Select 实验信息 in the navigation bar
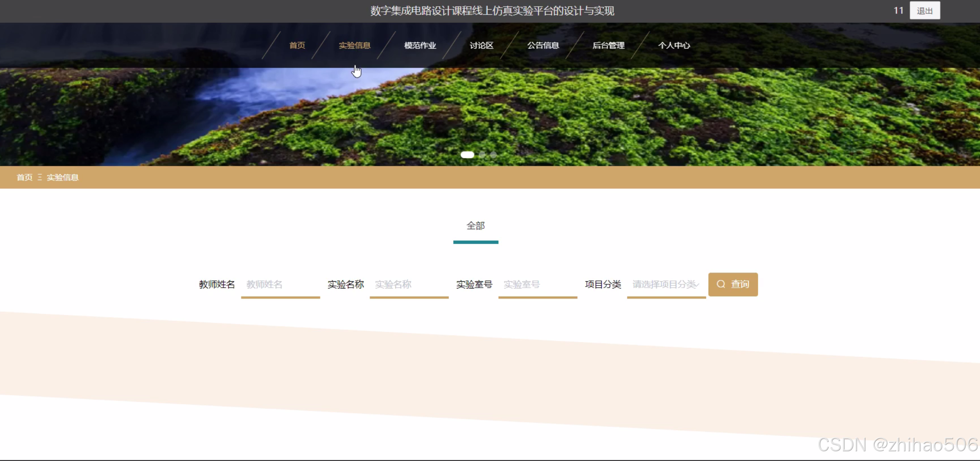 (354, 45)
